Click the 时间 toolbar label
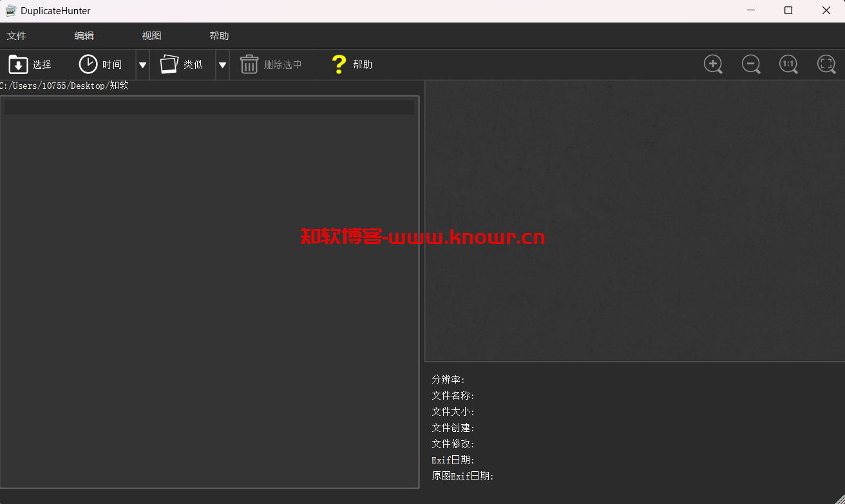 point(112,65)
